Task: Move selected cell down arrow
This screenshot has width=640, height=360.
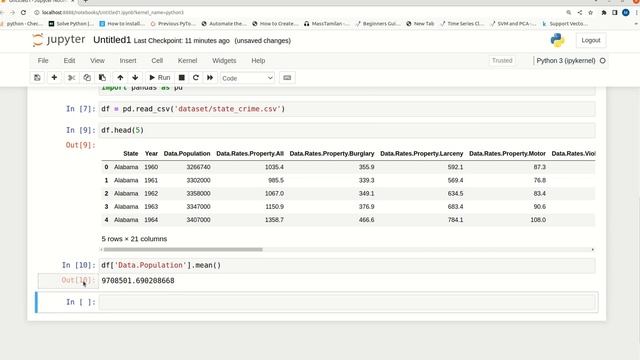Action: click(x=135, y=78)
